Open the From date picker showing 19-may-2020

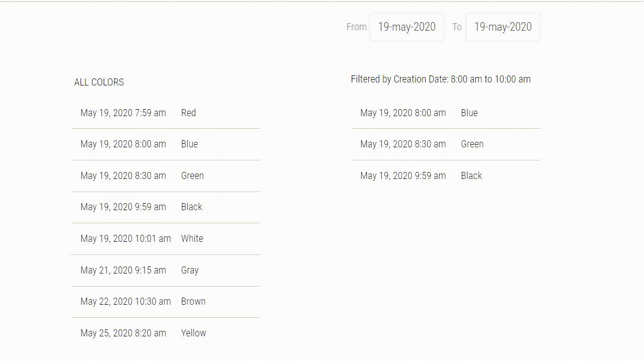[x=406, y=27]
